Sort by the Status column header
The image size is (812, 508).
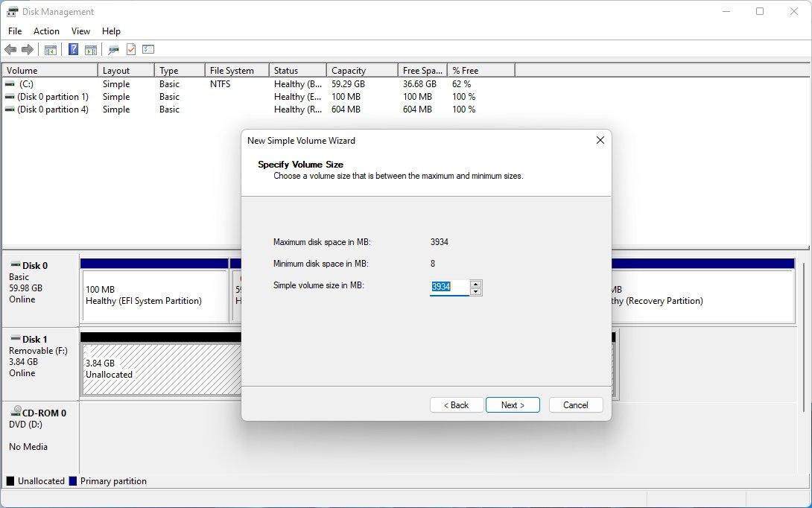(298, 71)
